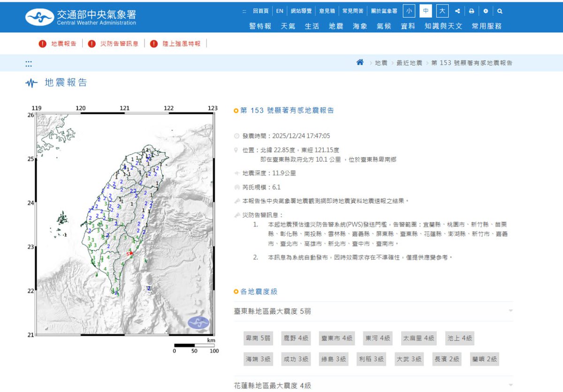This screenshot has height=392, width=563.
Task: Click 綠島 3級 intensity tag
Action: (x=334, y=359)
